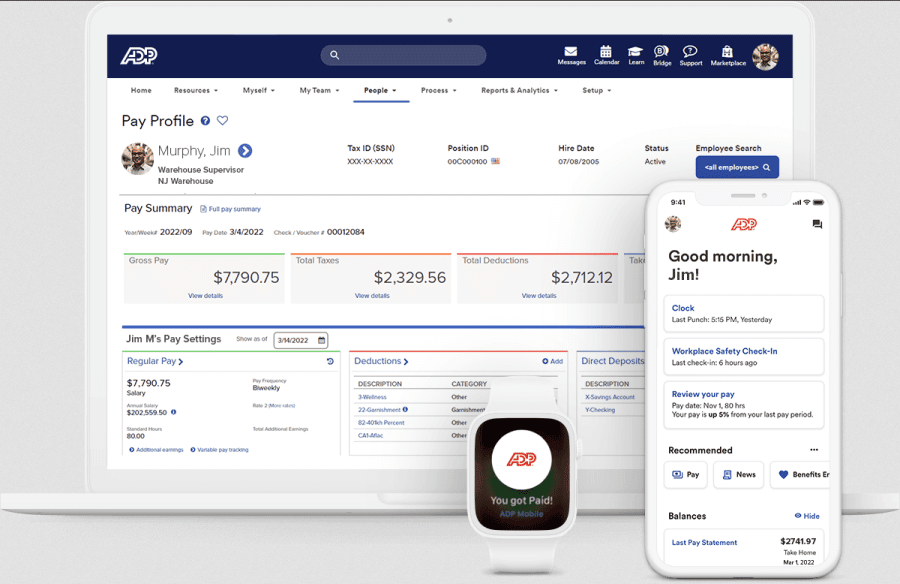Open the X-Savings Account deposit
900x584 pixels.
pyautogui.click(x=610, y=397)
